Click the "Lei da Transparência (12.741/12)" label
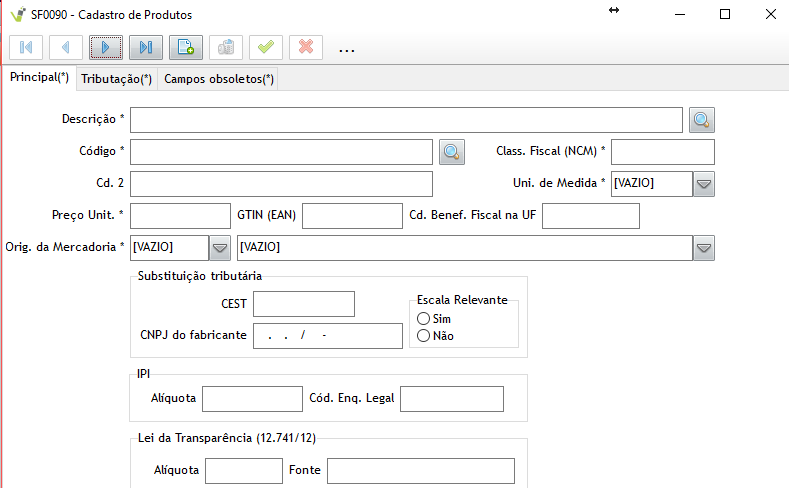Viewport: 789px width, 488px height. tap(227, 438)
